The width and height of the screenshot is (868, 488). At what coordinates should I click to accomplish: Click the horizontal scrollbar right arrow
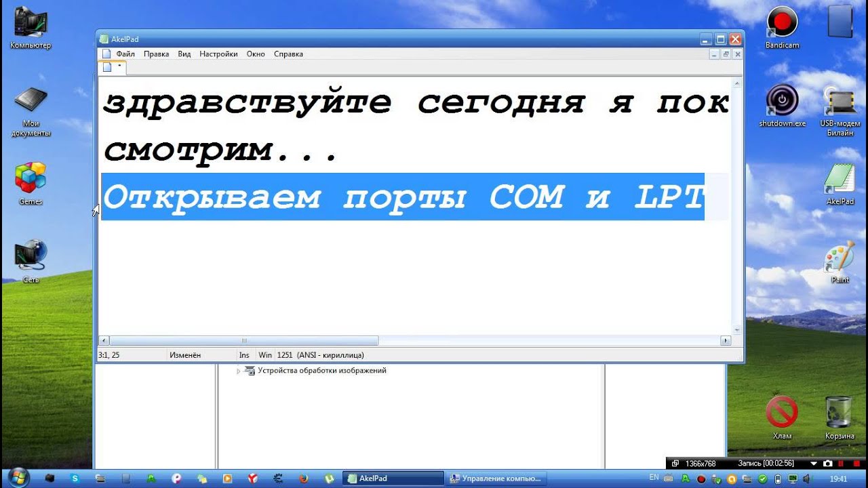pos(726,341)
